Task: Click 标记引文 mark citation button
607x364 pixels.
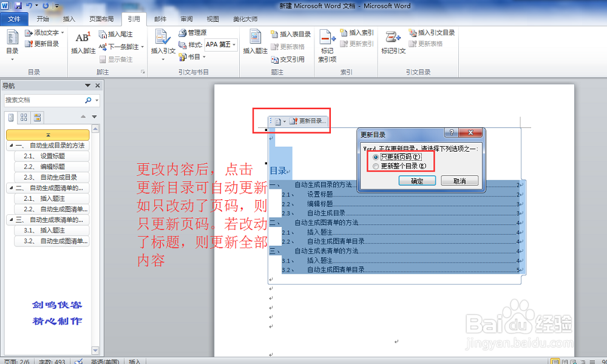Action: pos(393,42)
